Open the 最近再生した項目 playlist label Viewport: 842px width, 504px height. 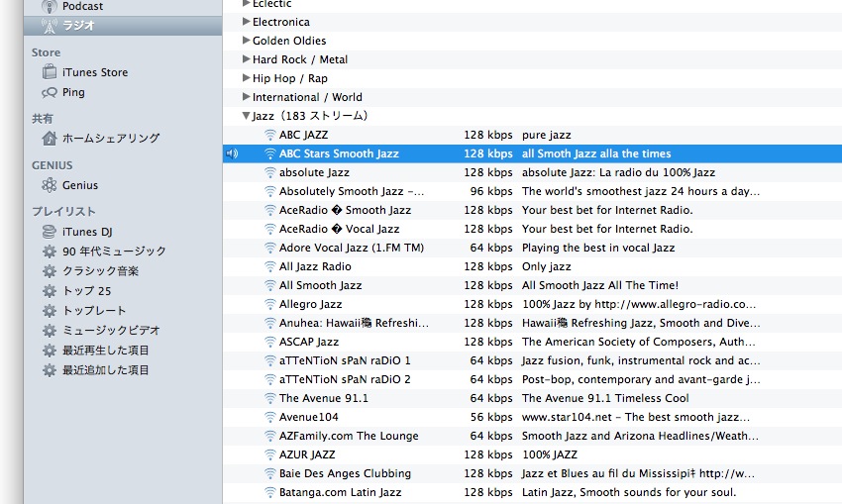coord(105,351)
